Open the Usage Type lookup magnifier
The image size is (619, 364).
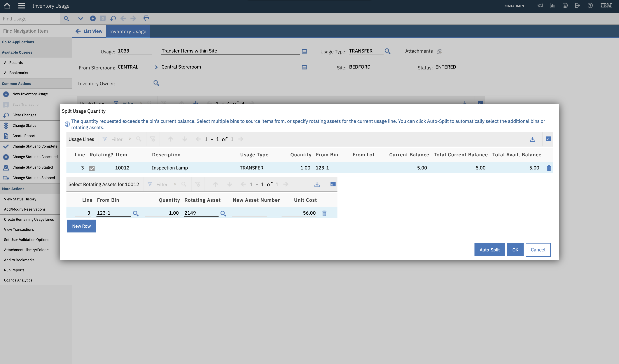pyautogui.click(x=387, y=51)
